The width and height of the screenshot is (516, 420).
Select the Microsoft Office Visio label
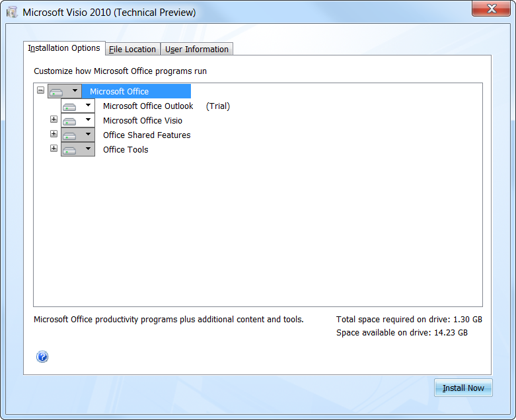143,121
